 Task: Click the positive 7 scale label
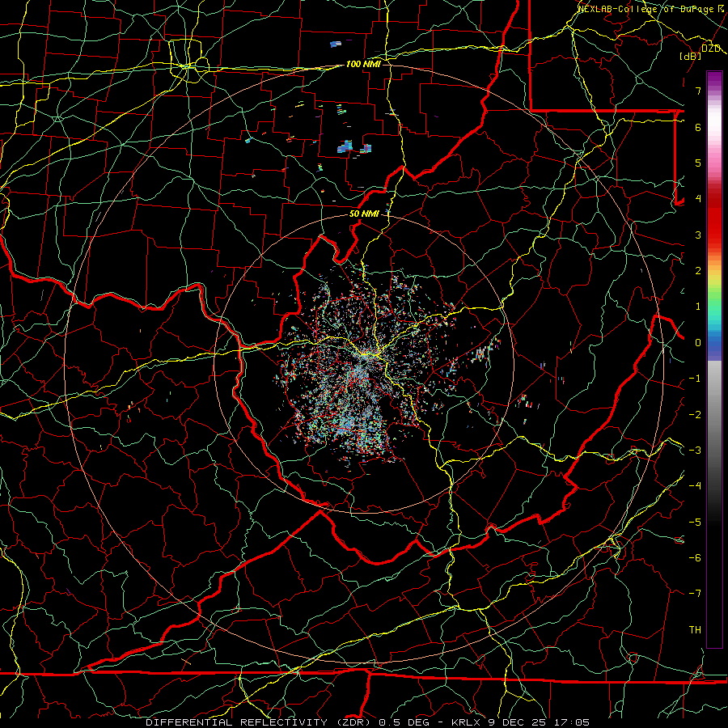pos(698,91)
